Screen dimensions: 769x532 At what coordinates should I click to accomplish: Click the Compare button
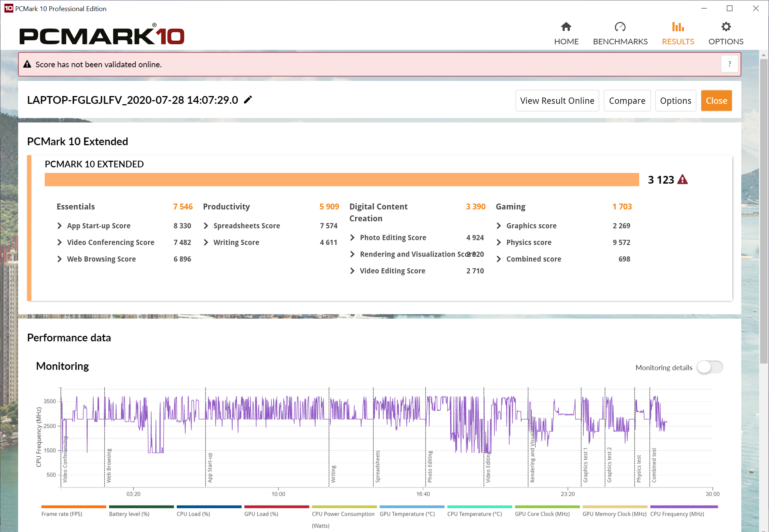tap(627, 100)
